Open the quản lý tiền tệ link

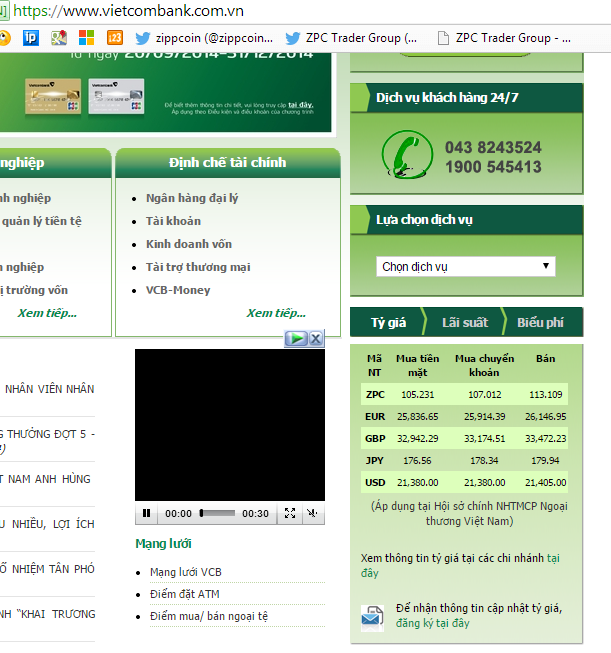coord(41,221)
